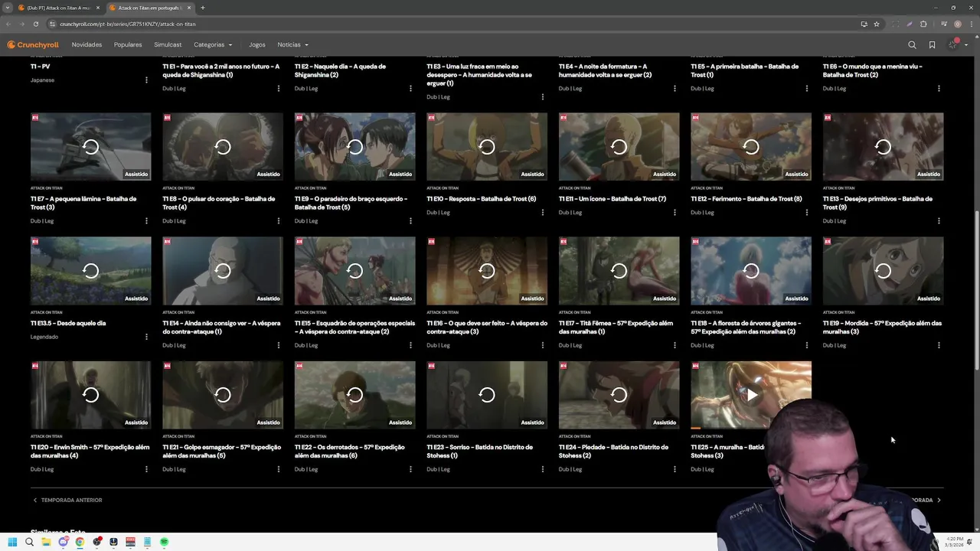Image resolution: width=980 pixels, height=551 pixels.
Task: Open the Crunchyroll home logo
Action: [33, 44]
